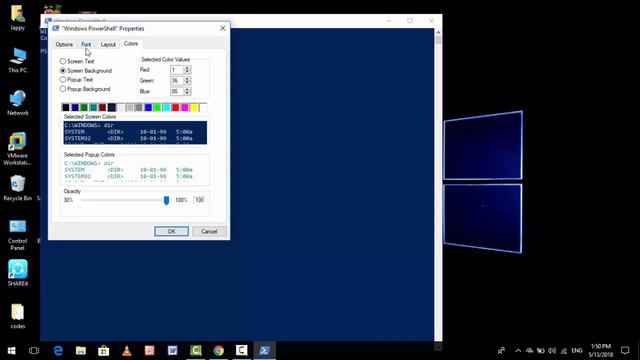This screenshot has height=360, width=640.
Task: Open the green Camtasia icon in taskbar
Action: (x=196, y=351)
